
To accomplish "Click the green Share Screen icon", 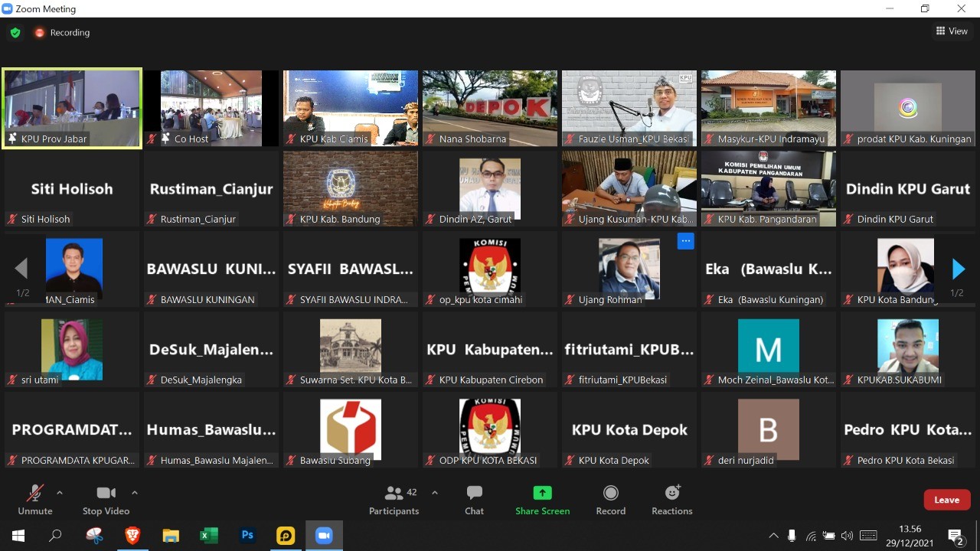I will pos(542,493).
